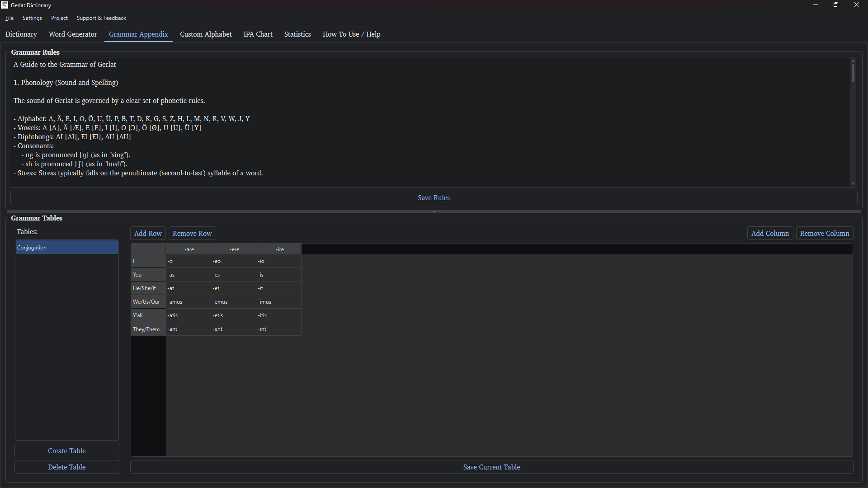868x488 pixels.
Task: Click the Add Column button
Action: (x=770, y=234)
